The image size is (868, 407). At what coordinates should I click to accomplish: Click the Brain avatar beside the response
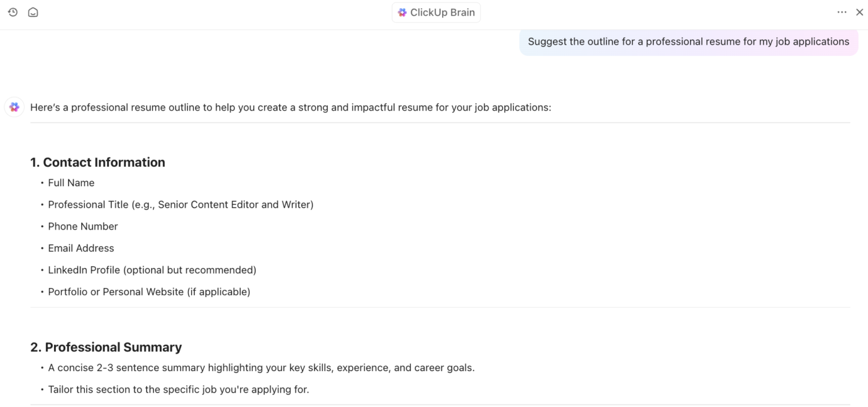14,107
